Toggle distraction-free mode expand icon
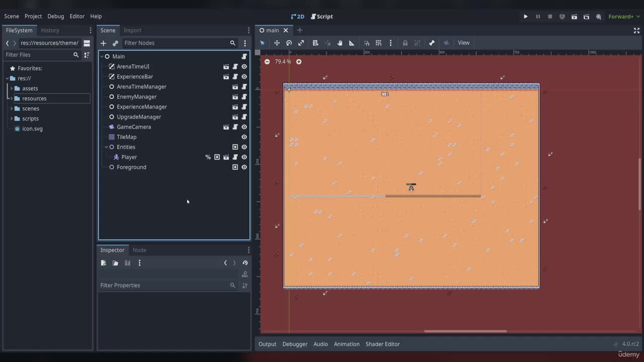 point(636,30)
